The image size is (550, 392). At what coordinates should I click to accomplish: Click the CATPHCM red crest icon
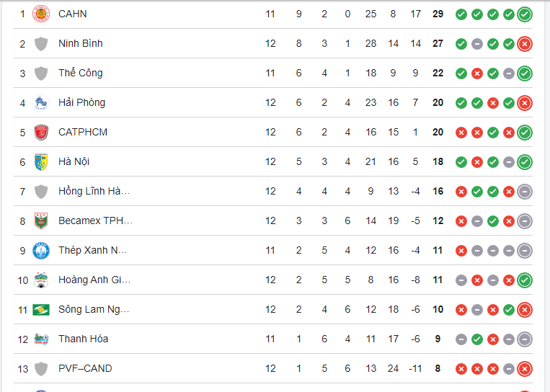[41, 132]
